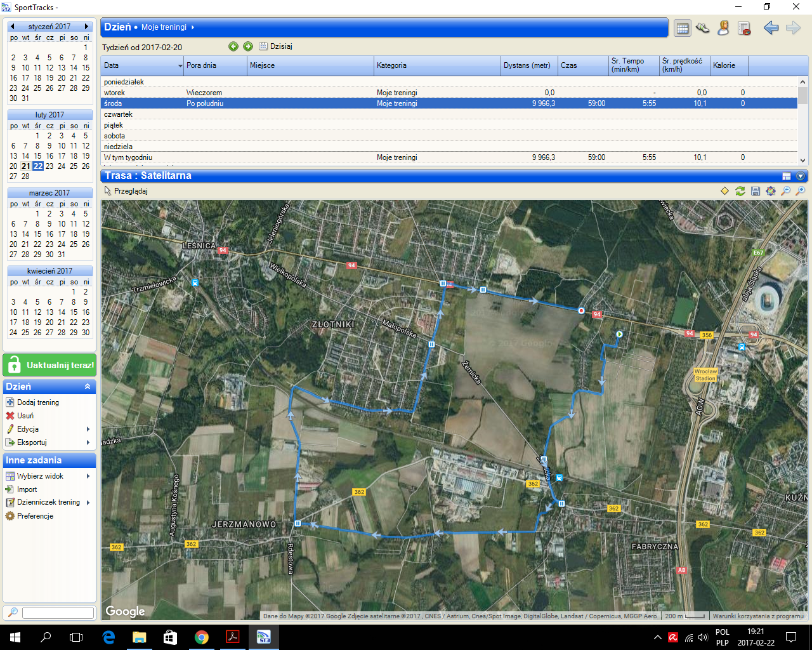This screenshot has width=812, height=650.
Task: Open File Explorer from taskbar
Action: pyautogui.click(x=140, y=637)
